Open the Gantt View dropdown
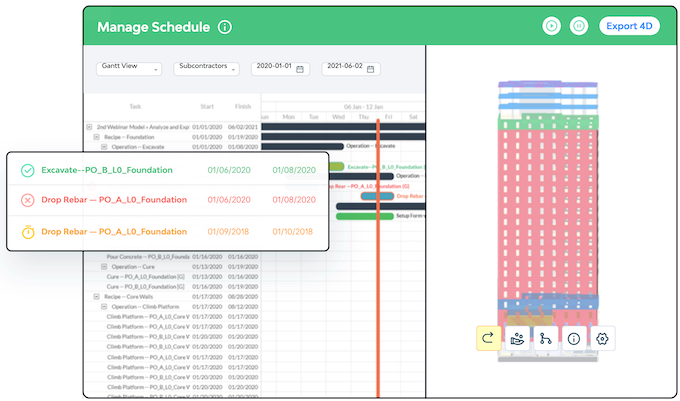This screenshot has width=680, height=401. 129,68
